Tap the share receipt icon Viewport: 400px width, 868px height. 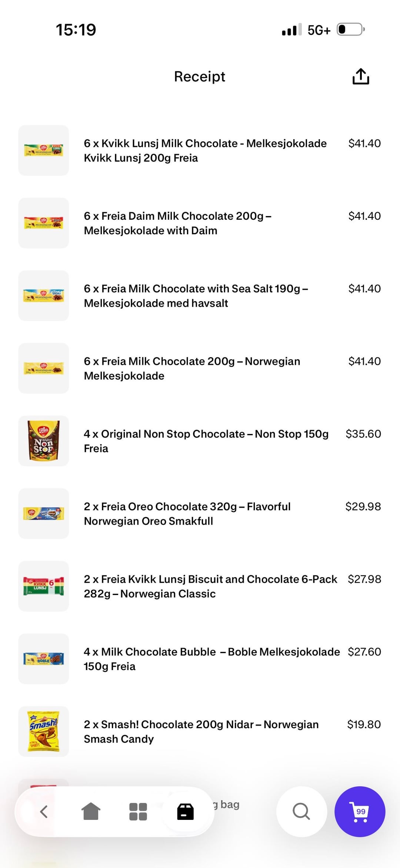(360, 77)
